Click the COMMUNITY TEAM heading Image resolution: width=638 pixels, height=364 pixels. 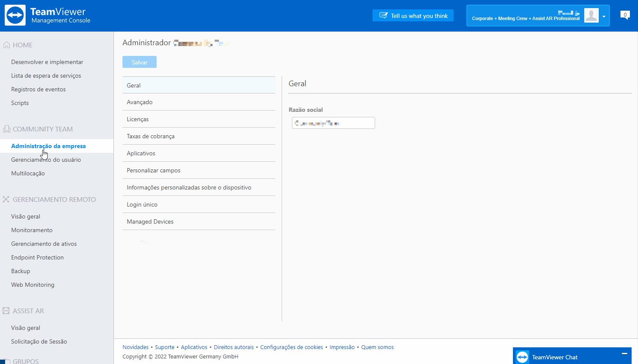[43, 129]
